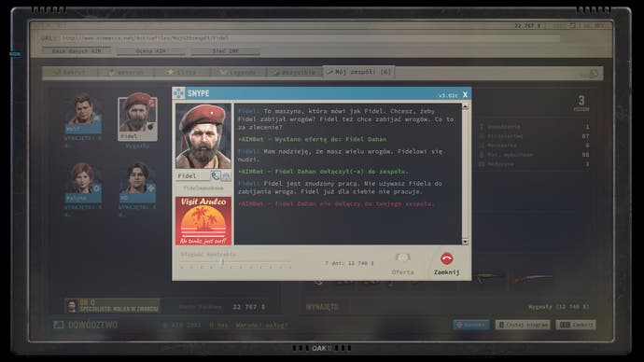Select the Legenda tab
Viewport: 644px width, 362px height.
click(x=238, y=72)
